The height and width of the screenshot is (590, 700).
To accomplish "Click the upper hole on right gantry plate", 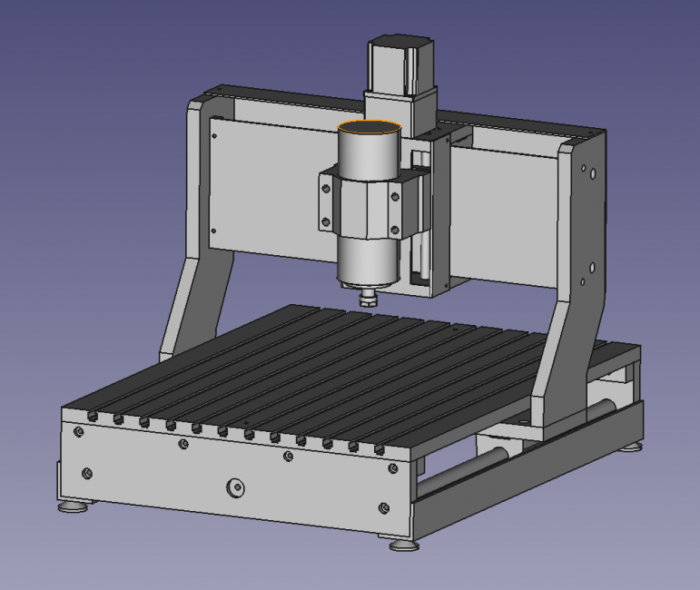I will coord(591,171).
